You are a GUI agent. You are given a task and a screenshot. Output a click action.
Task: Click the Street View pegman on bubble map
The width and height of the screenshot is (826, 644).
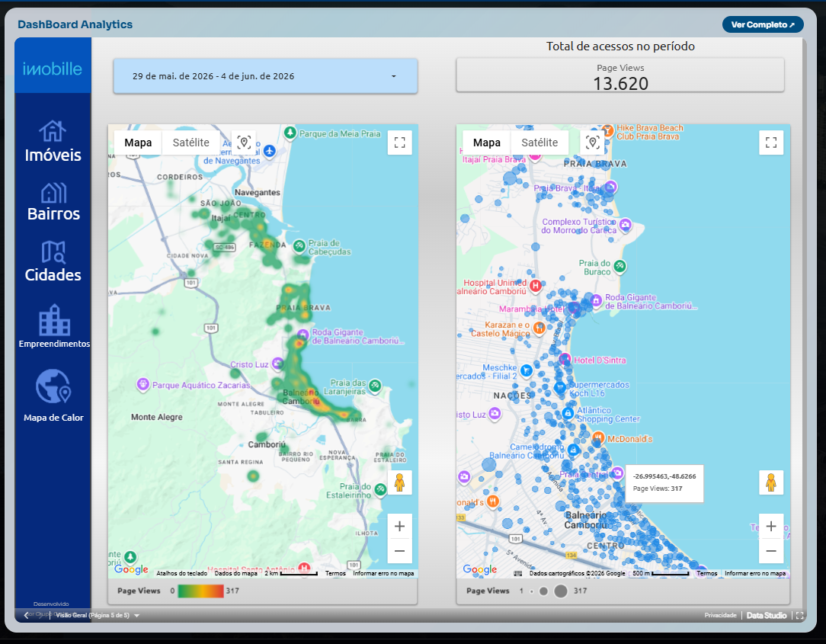pyautogui.click(x=770, y=482)
